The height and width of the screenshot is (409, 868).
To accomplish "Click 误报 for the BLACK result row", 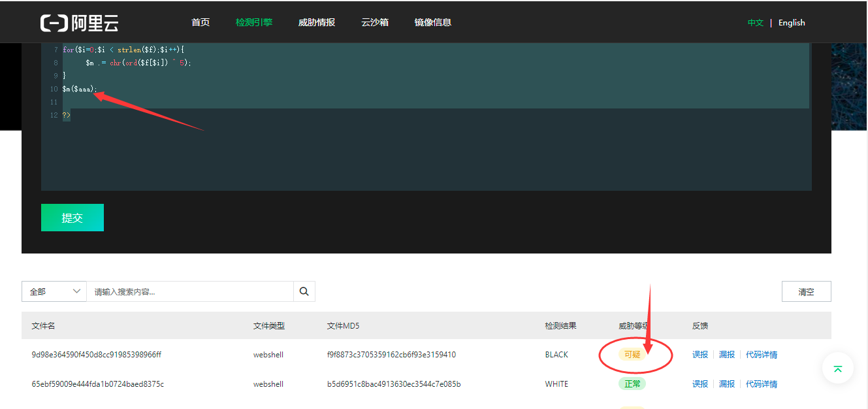I will 700,355.
